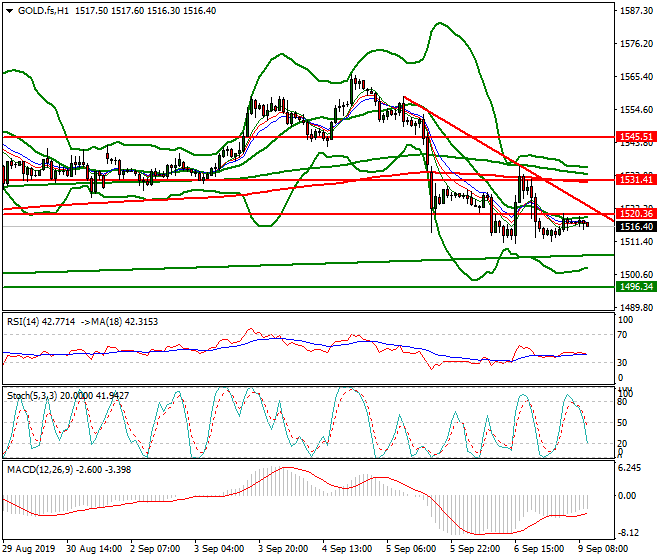660x560 pixels.
Task: Click the 6 Sep 15:00 time axis label
Action: [539, 549]
